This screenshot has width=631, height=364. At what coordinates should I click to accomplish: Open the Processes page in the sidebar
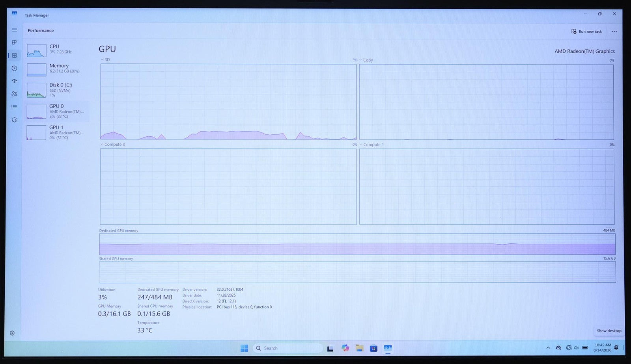click(x=14, y=43)
